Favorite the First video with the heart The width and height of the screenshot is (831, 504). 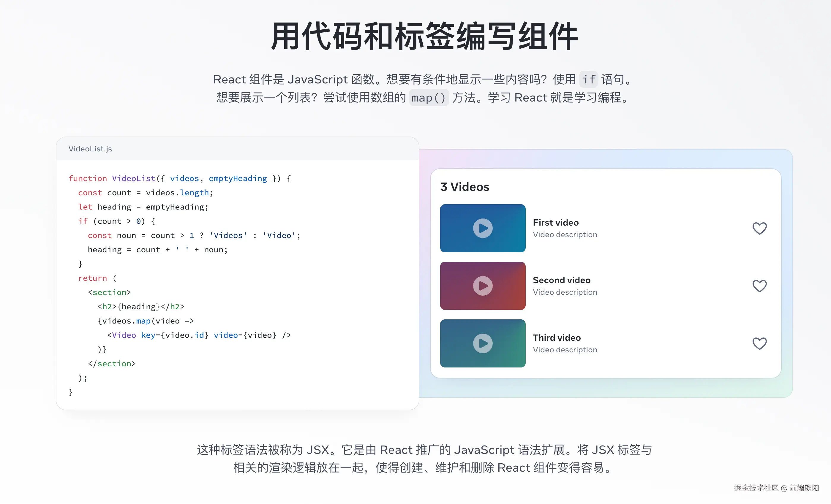(x=760, y=228)
